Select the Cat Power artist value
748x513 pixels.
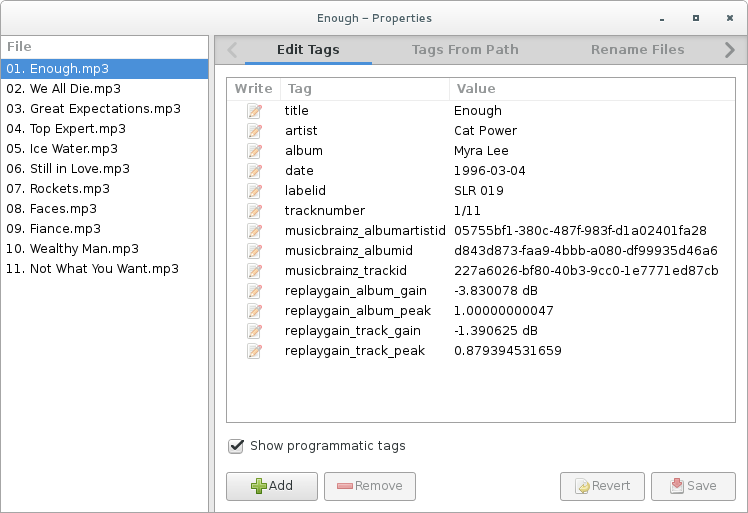click(485, 131)
